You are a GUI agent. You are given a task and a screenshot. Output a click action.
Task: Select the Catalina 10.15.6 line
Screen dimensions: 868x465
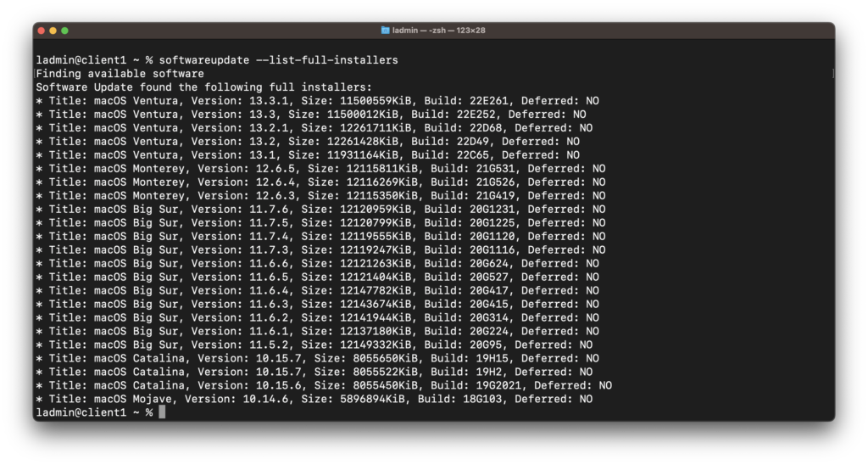point(325,386)
